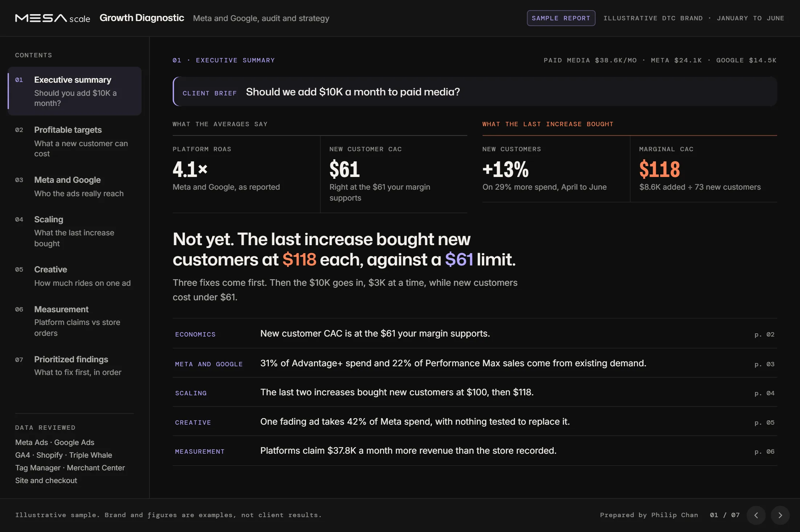Click the 'Not yet' headline text
The height and width of the screenshot is (532, 800).
pyautogui.click(x=344, y=249)
